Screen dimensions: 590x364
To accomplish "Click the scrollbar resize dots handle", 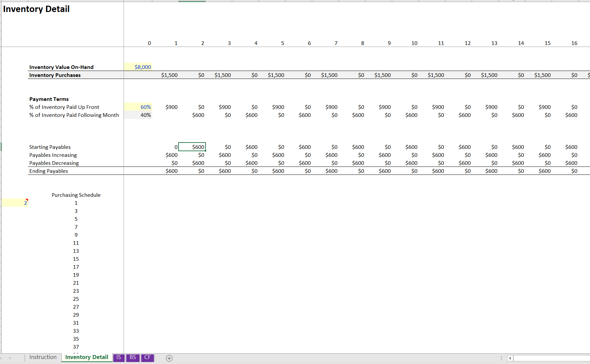I will (x=502, y=358).
